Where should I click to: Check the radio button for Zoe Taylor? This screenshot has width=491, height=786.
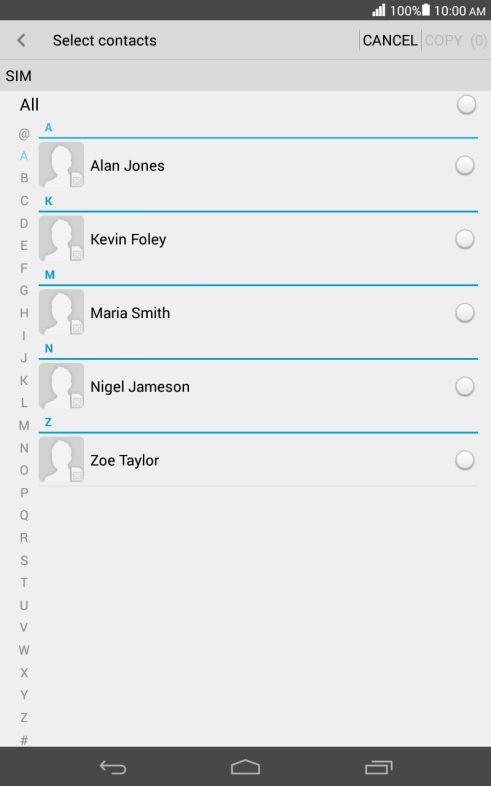click(465, 460)
